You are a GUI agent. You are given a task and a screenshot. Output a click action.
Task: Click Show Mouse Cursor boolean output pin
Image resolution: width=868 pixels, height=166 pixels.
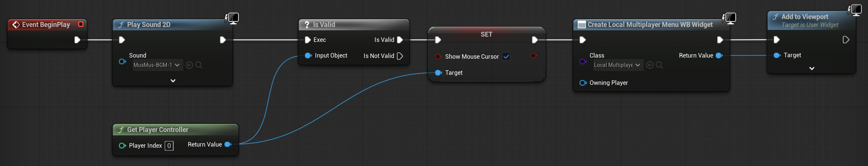534,55
